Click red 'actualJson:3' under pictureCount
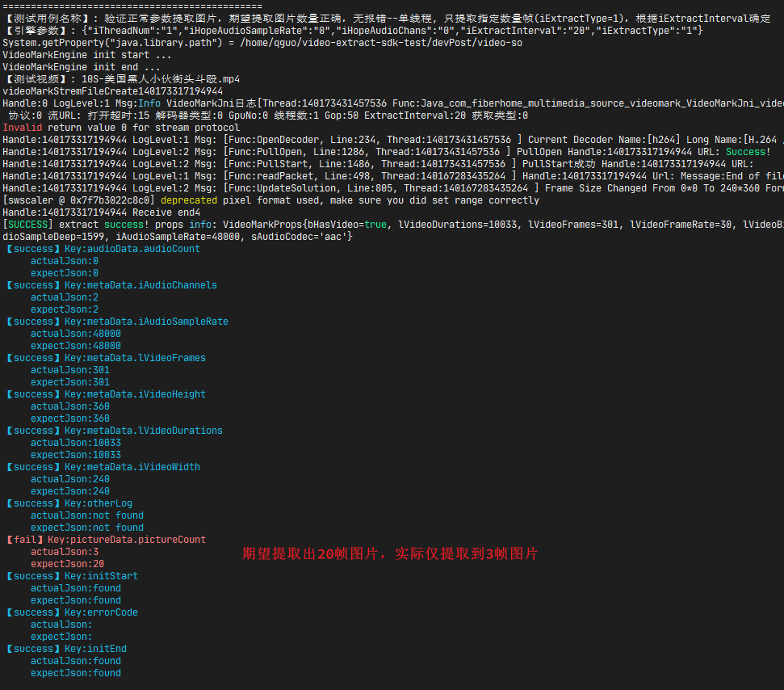784x690 pixels. 65,552
